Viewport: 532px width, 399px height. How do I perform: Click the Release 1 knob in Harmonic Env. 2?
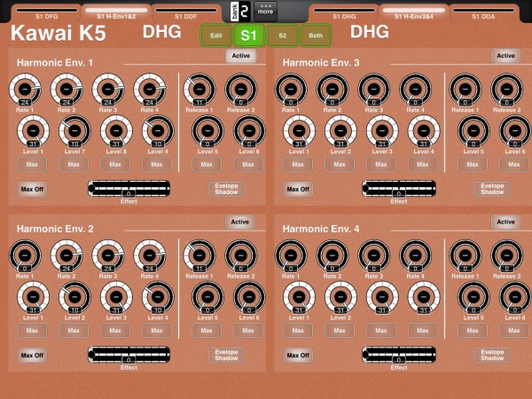point(199,256)
